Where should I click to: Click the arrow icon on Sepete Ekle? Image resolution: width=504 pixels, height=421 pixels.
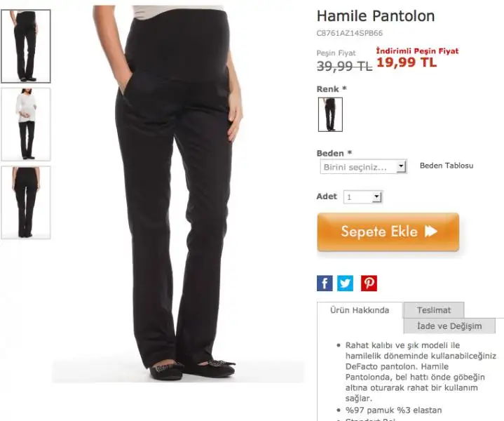pos(431,232)
